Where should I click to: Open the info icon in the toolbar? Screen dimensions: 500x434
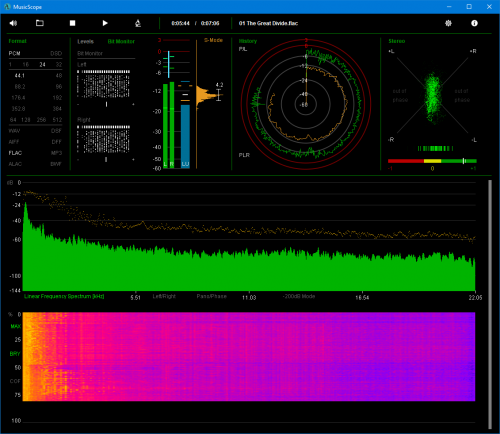point(474,23)
